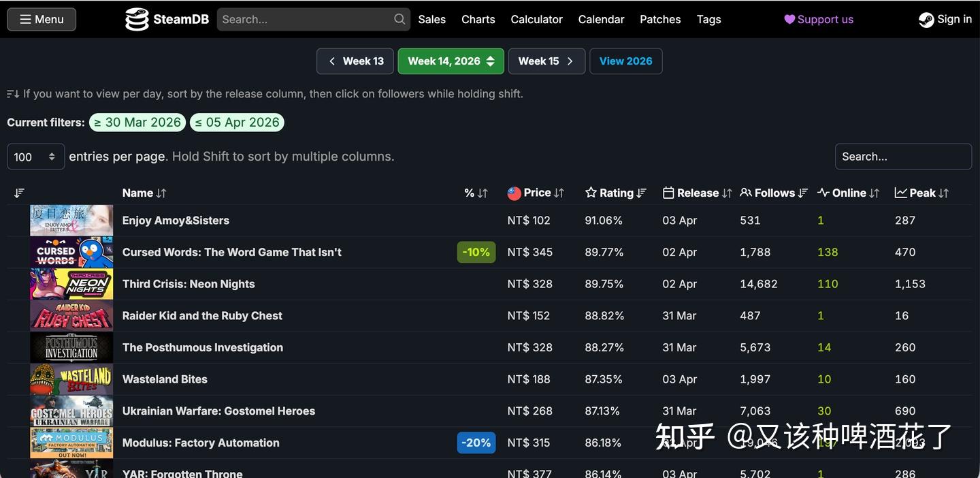Open Ukrainian Warfare Gostomel Heroes thumbnail
The image size is (980, 478).
71,411
